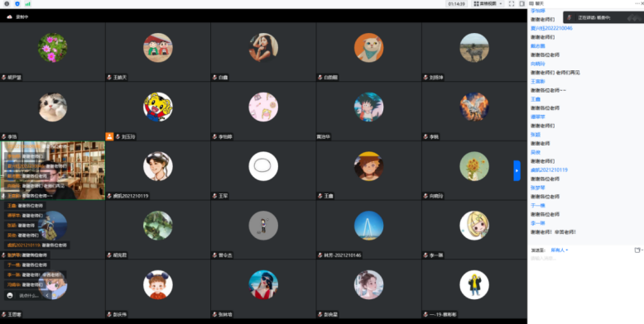Select the blue arch bridge avatar

(x=369, y=226)
